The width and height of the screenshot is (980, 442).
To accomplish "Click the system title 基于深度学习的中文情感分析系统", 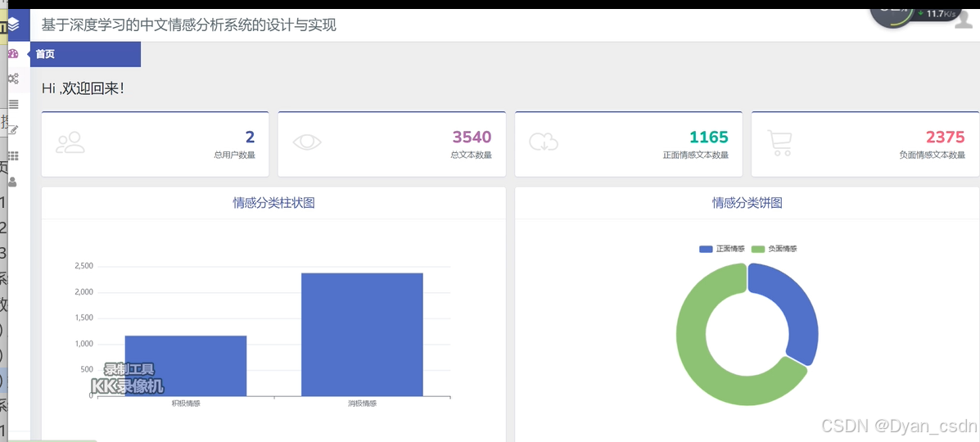I will [x=189, y=25].
